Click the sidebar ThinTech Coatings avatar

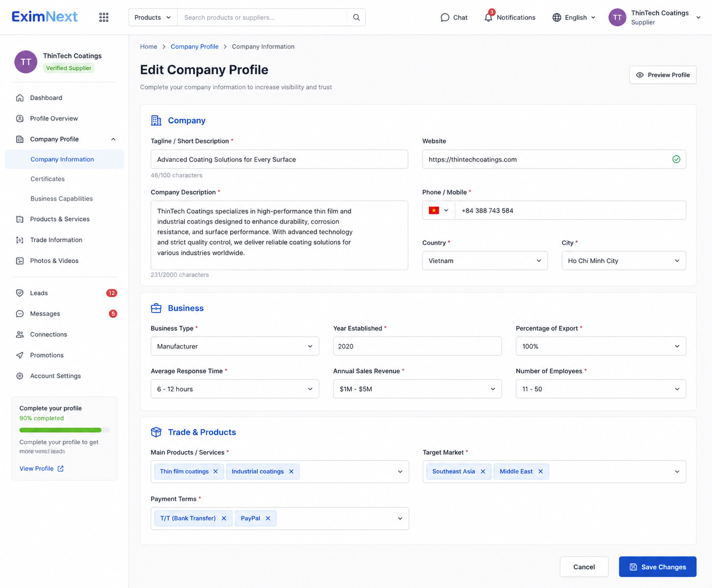pos(26,62)
